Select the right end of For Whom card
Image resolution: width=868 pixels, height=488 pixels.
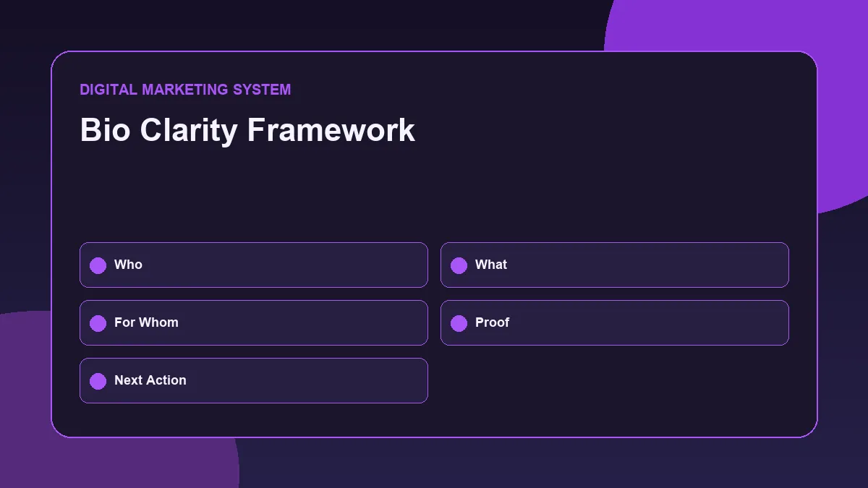point(405,322)
